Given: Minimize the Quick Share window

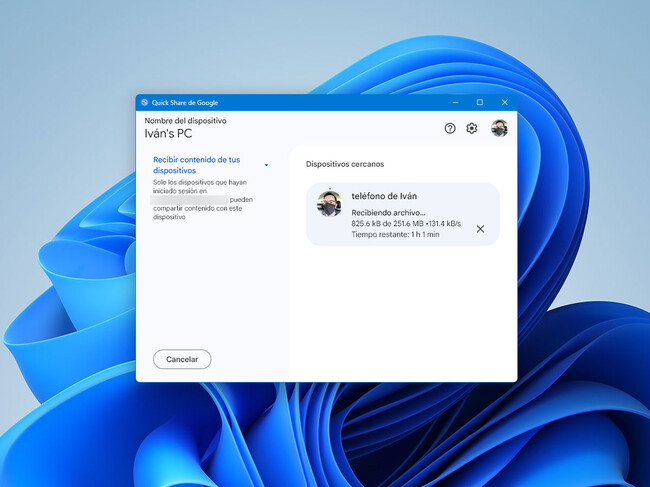Looking at the screenshot, I should tap(456, 102).
